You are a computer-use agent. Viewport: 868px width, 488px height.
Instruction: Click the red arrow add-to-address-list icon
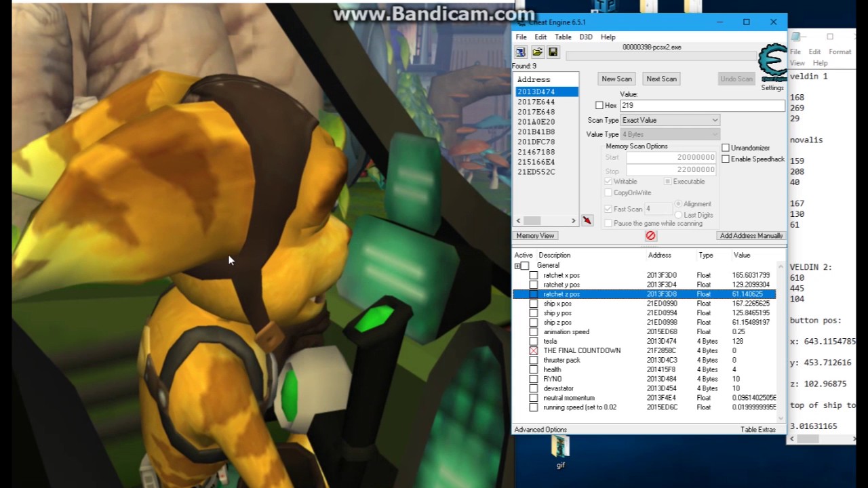pyautogui.click(x=587, y=221)
